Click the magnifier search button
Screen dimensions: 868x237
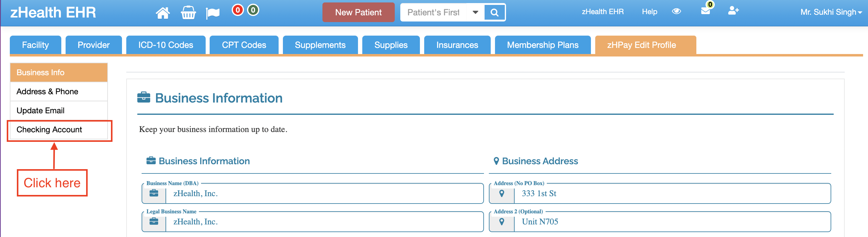[x=494, y=13]
